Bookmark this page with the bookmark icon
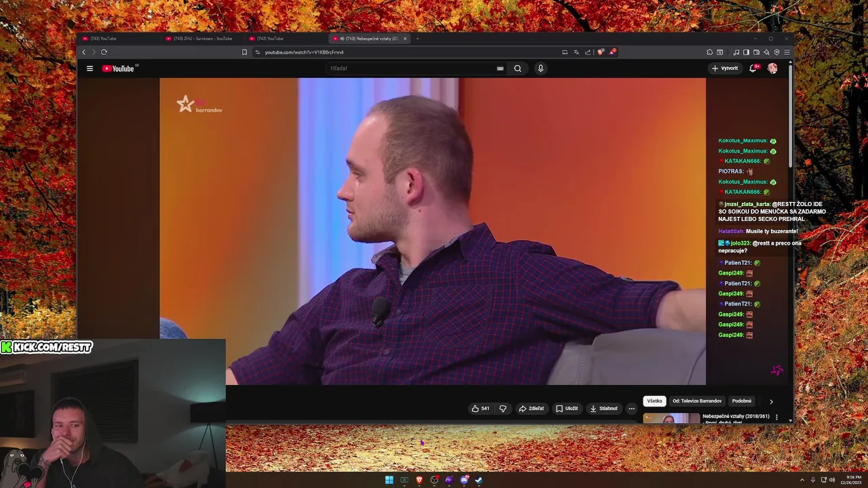 point(244,52)
